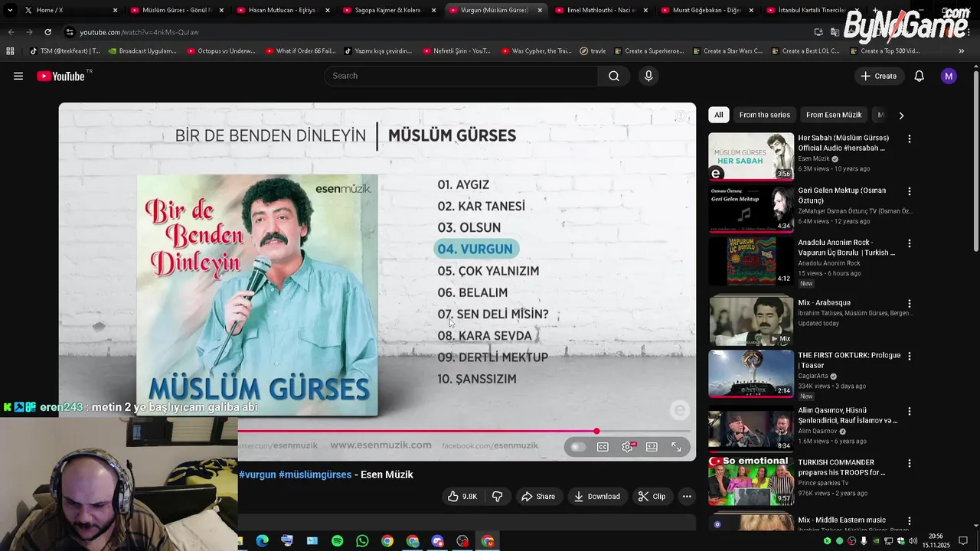Viewport: 980px width, 551px height.
Task: Open the YouTube hamburger guide menu
Action: pos(18,76)
